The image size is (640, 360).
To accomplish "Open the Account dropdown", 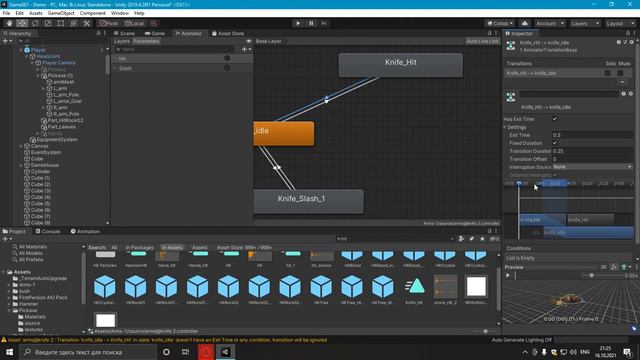I will (550, 23).
